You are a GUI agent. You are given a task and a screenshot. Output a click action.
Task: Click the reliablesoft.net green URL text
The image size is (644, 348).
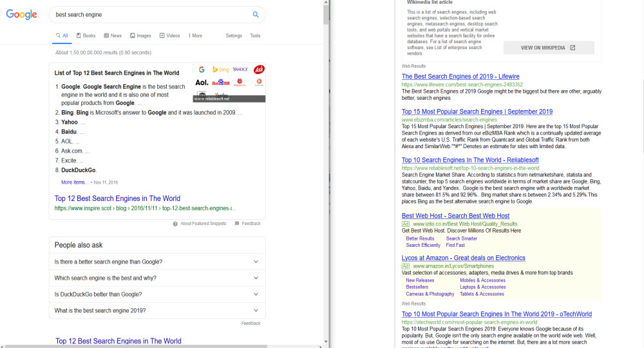[x=470, y=168]
